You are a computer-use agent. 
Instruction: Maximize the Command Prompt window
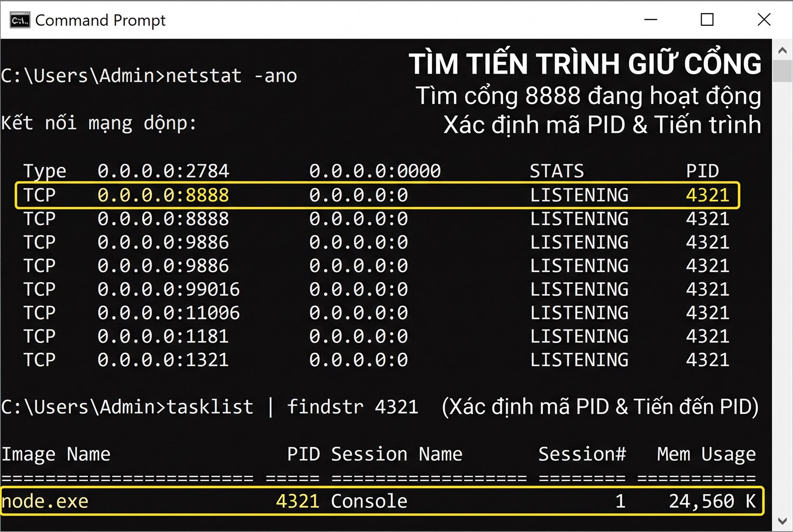click(x=707, y=20)
